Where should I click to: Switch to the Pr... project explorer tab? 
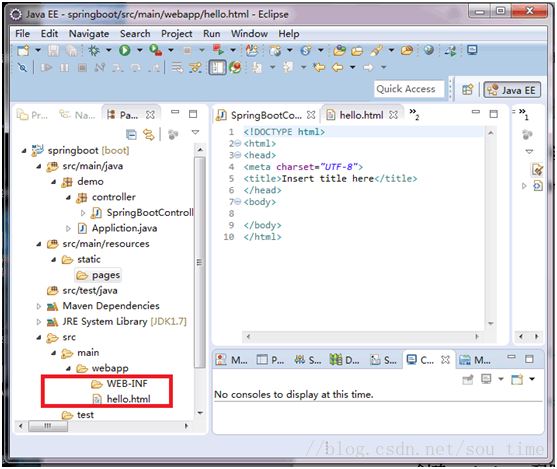33,115
